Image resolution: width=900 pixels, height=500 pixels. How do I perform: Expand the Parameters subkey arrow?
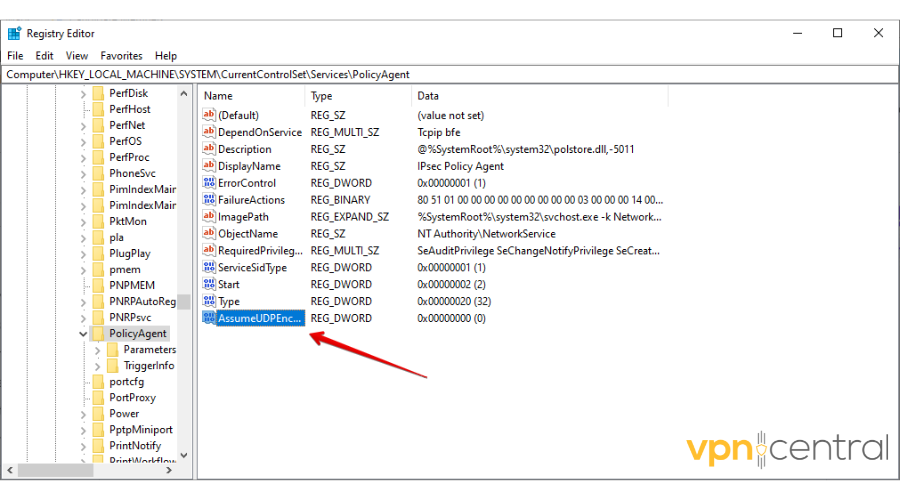point(97,350)
